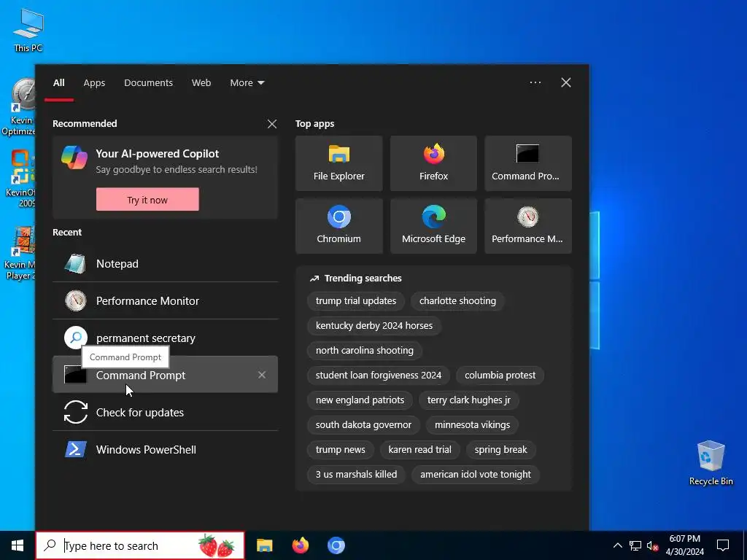Click the Trending searches heading
Viewport: 747px width, 560px height.
click(x=363, y=278)
